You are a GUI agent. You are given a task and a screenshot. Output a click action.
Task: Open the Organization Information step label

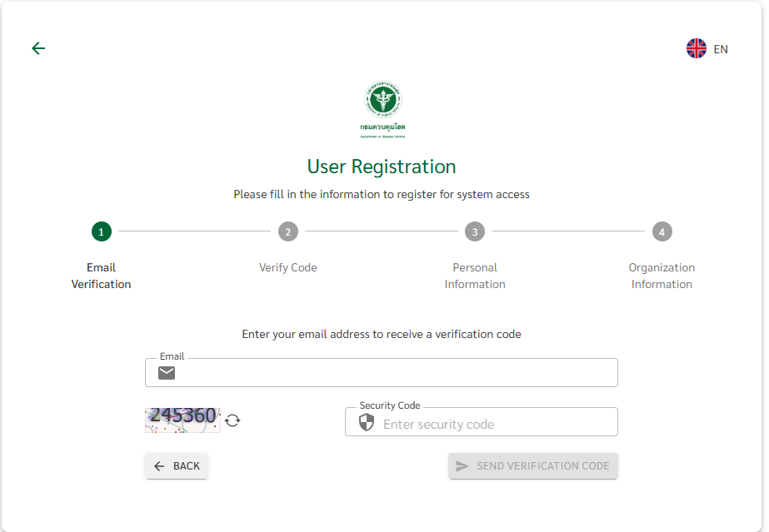click(x=662, y=276)
